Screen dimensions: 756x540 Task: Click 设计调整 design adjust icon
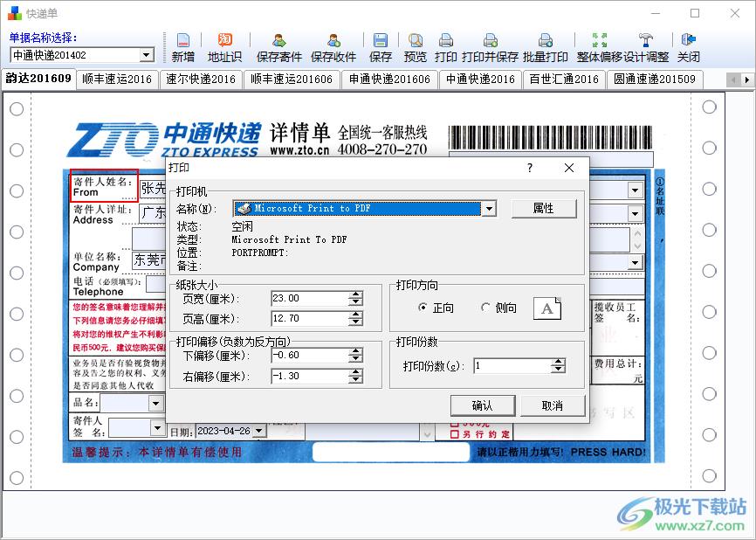coord(646,47)
